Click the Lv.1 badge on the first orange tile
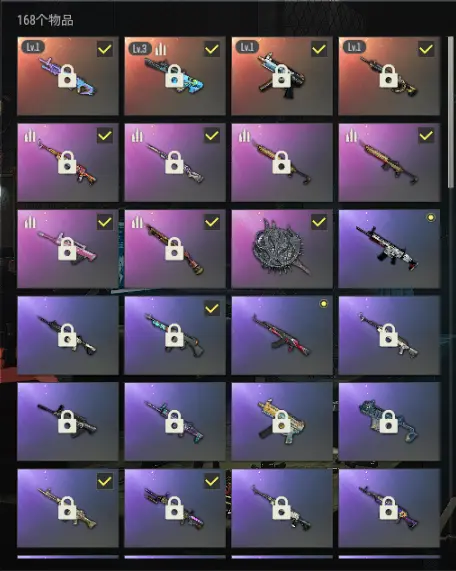 (x=33, y=47)
